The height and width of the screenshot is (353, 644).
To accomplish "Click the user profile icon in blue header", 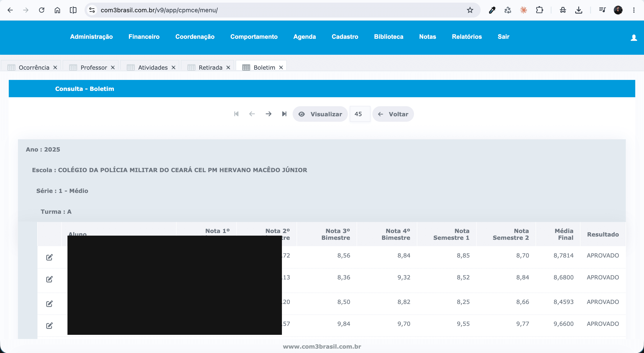I will tap(634, 37).
